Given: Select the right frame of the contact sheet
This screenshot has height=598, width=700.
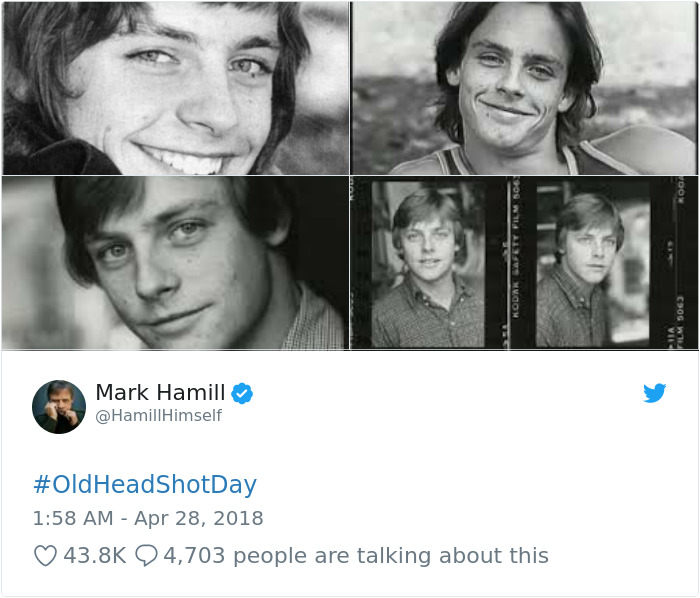Looking at the screenshot, I should click(588, 265).
